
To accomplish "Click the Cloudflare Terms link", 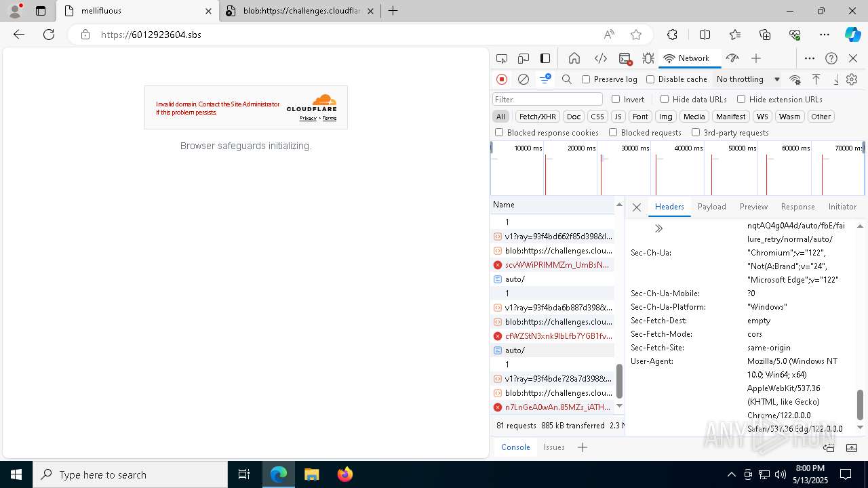I will tap(330, 119).
